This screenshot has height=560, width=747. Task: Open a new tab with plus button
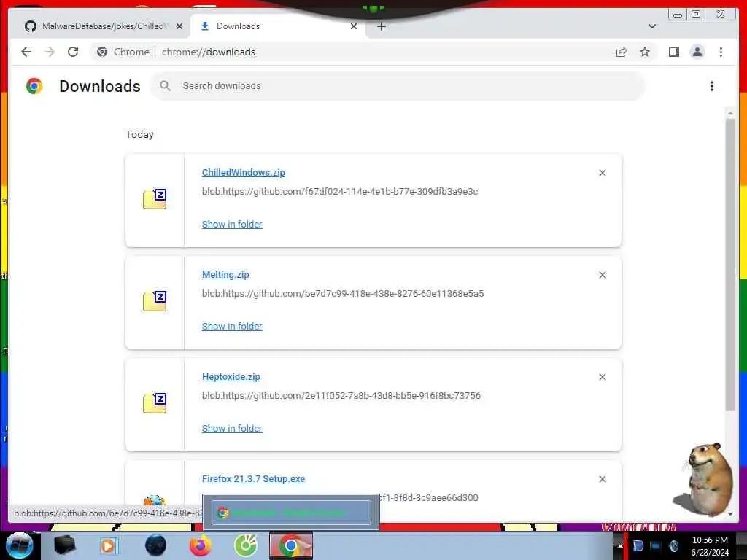pos(381,26)
